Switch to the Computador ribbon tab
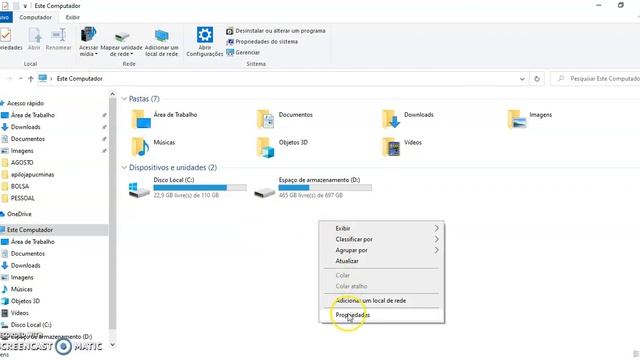The width and height of the screenshot is (640, 360). pyautogui.click(x=36, y=18)
